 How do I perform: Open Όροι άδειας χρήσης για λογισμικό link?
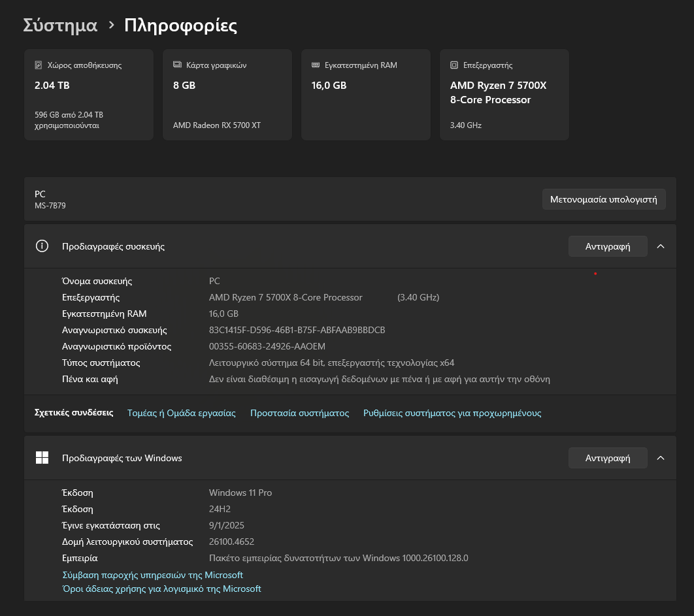(x=161, y=589)
